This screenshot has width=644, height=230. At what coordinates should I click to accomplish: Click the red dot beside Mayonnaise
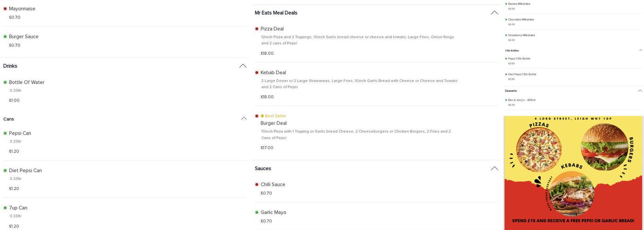pos(5,9)
